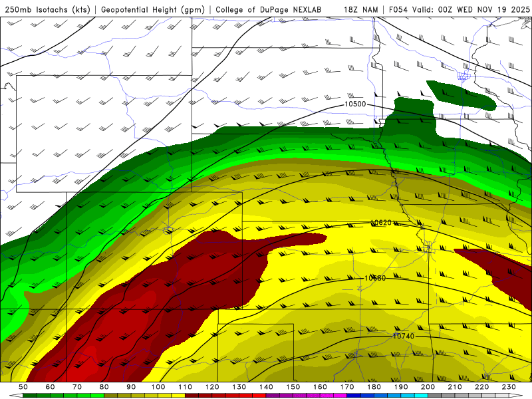Click the 90 value on the color scale
This screenshot has height=399, width=532.
(x=131, y=387)
